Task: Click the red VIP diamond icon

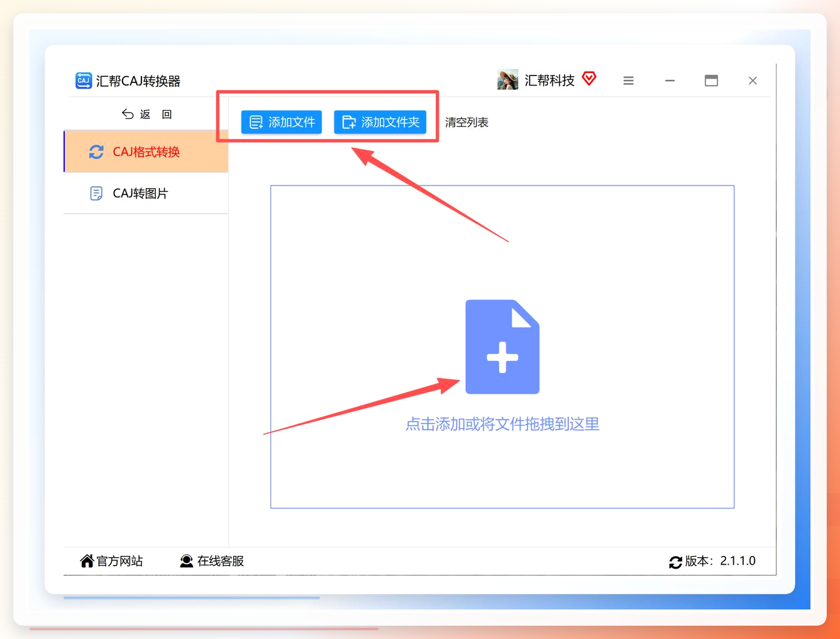Action: point(589,79)
